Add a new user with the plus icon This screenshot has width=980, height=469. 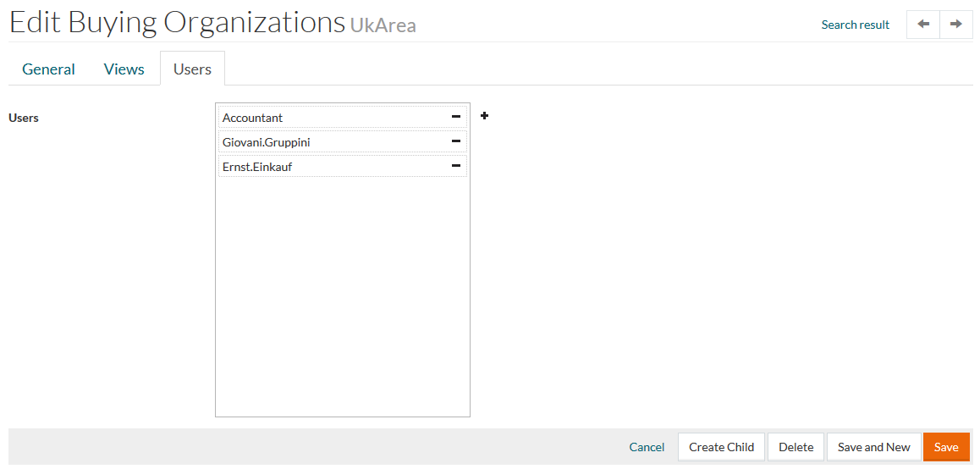point(484,116)
